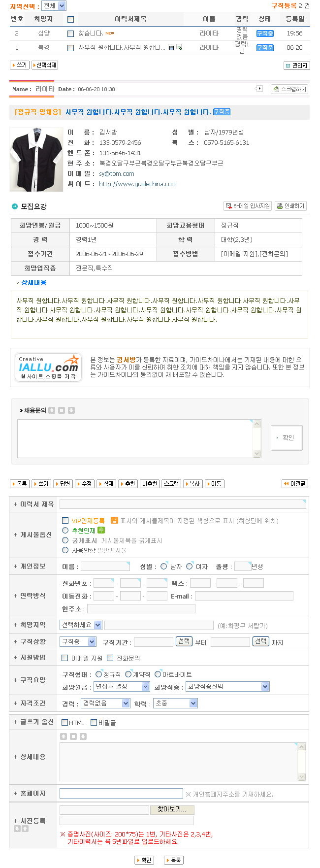Screen dimensions: 320x868
Task: Open the http://www.guidechina.com site link
Action: coord(138,184)
